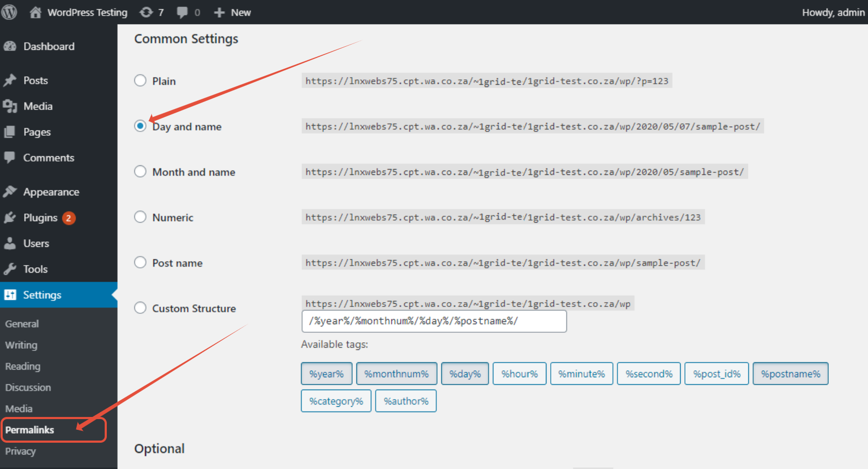Click the %category% tag button
Screen dimensions: 868x469
[336, 401]
